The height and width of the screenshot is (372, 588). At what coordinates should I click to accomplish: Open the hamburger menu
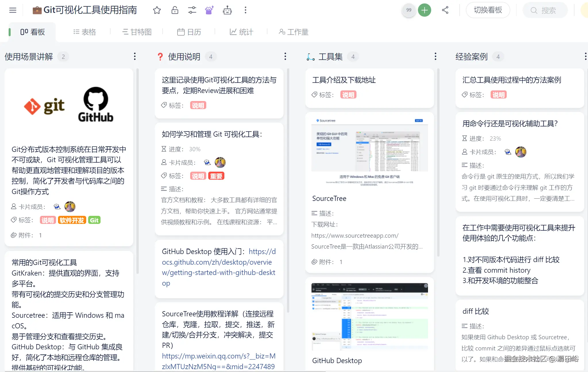(x=13, y=10)
